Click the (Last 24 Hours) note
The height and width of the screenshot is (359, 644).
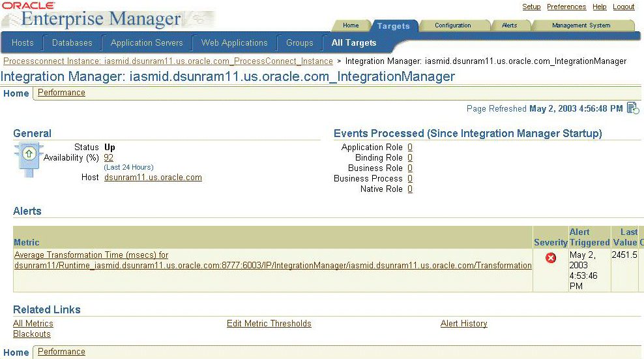[128, 167]
